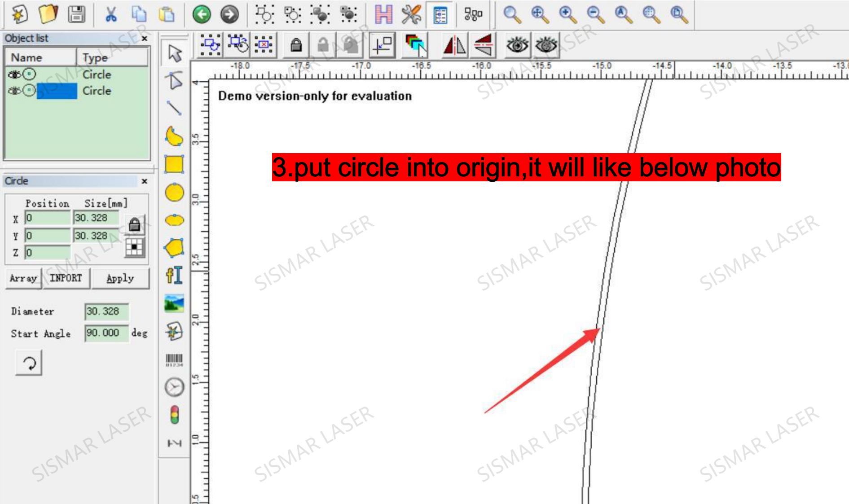Image resolution: width=849 pixels, height=504 pixels.
Task: Select the node edit tool
Action: (x=174, y=80)
